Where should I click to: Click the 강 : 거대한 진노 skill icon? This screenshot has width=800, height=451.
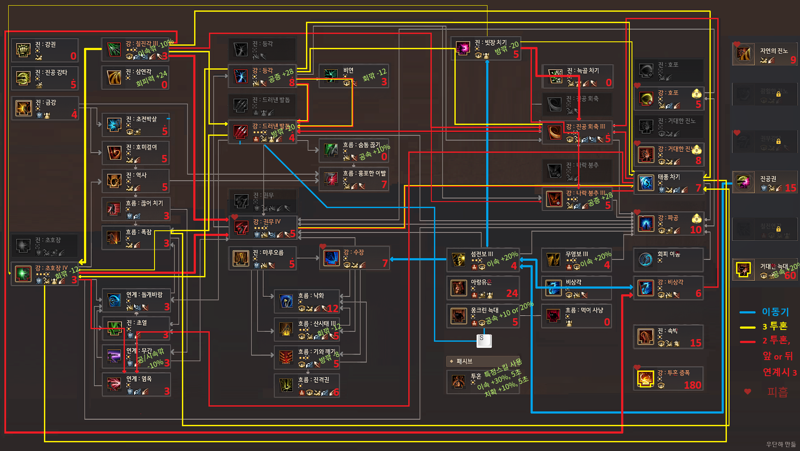point(646,155)
